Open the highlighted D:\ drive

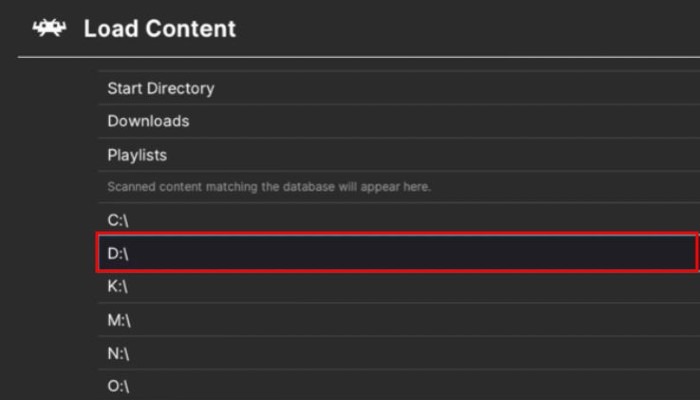click(x=118, y=253)
